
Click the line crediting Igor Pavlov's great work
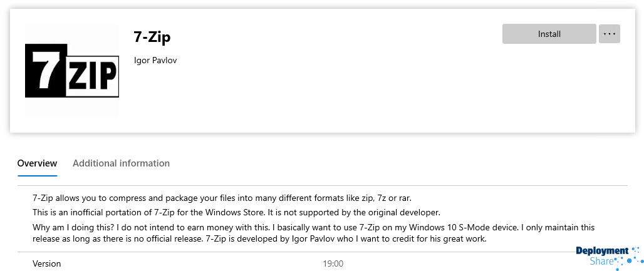[x=259, y=239]
